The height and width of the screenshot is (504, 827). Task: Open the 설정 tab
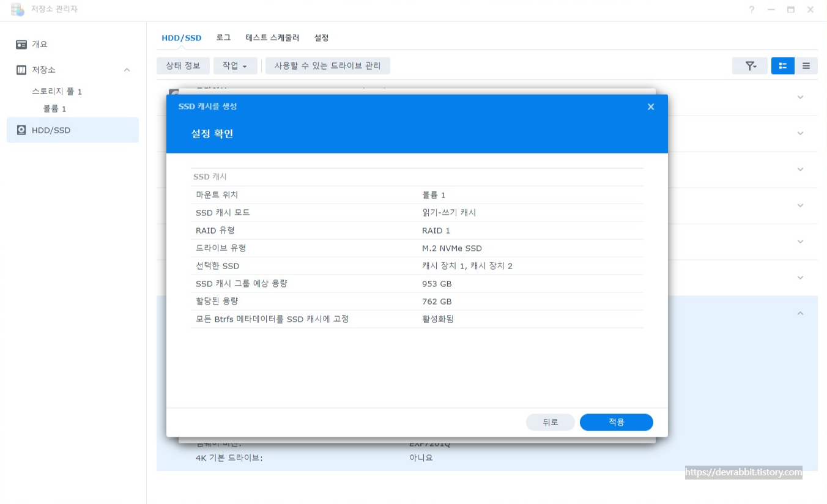(x=321, y=38)
